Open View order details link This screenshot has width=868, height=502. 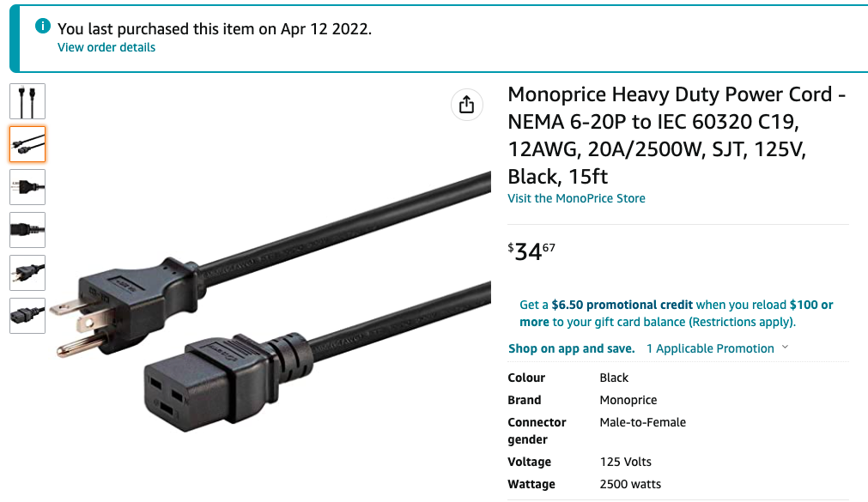(106, 47)
